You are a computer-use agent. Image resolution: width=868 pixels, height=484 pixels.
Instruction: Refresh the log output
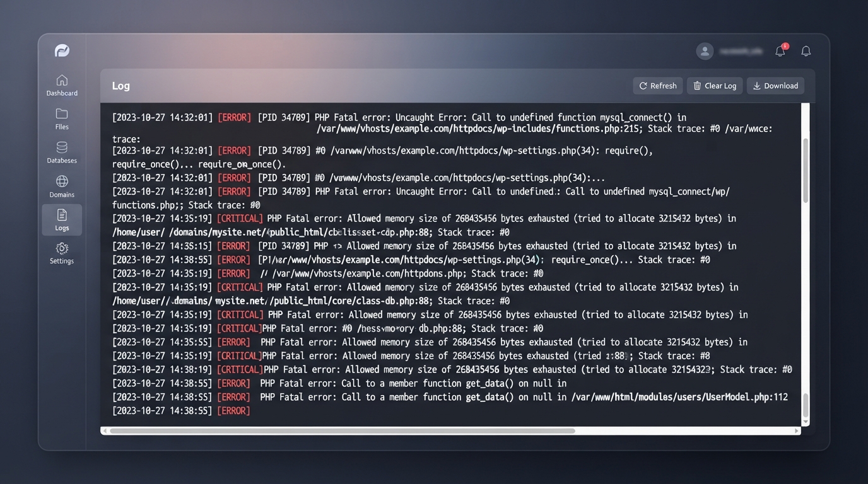(x=658, y=86)
